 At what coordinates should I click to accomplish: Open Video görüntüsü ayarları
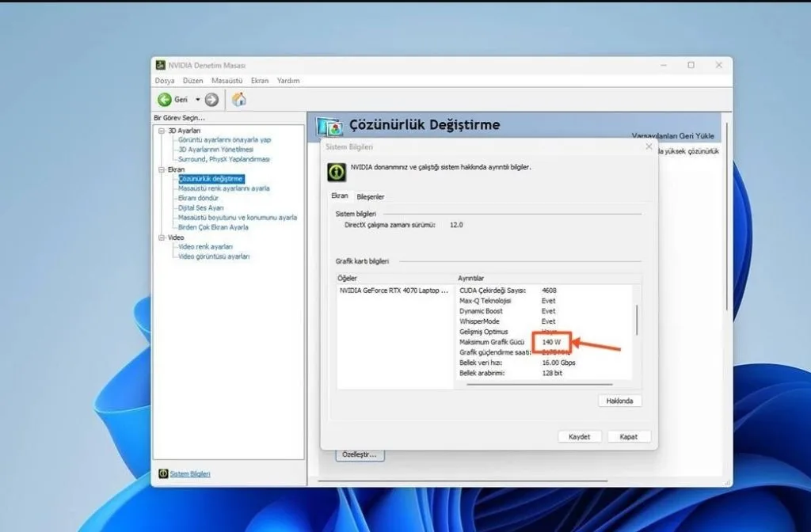(214, 256)
